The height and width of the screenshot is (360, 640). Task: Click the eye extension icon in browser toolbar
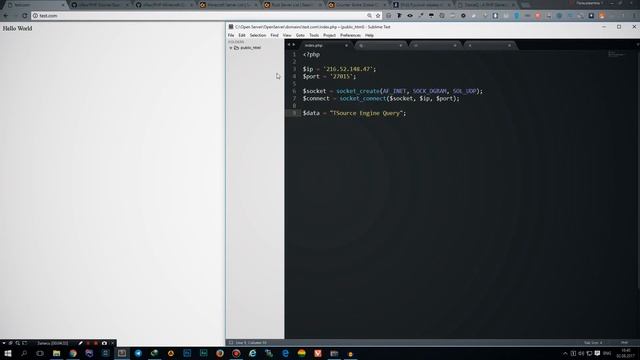click(x=410, y=16)
